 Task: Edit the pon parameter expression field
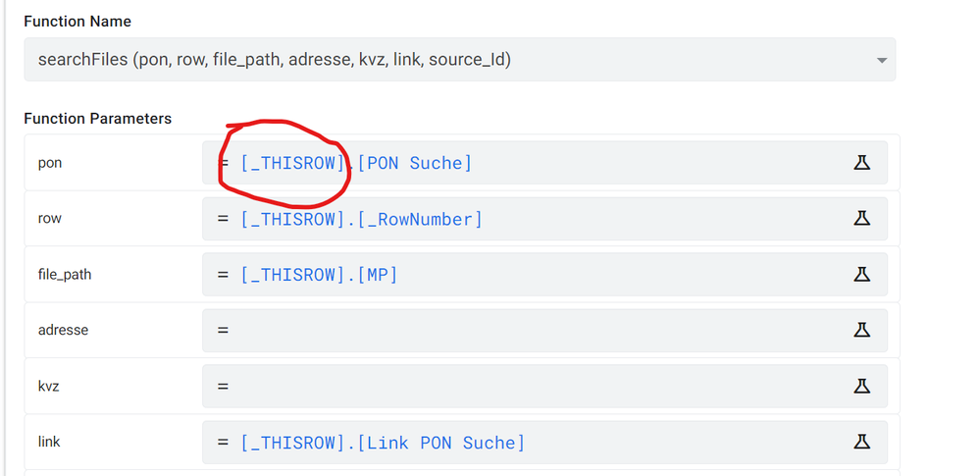(544, 163)
